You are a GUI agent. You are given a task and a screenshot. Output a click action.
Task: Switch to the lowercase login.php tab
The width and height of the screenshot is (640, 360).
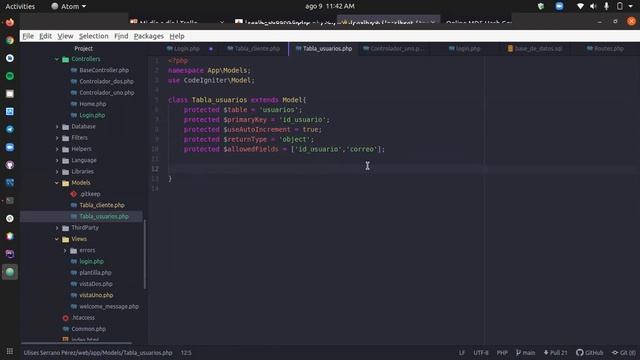tap(464, 49)
